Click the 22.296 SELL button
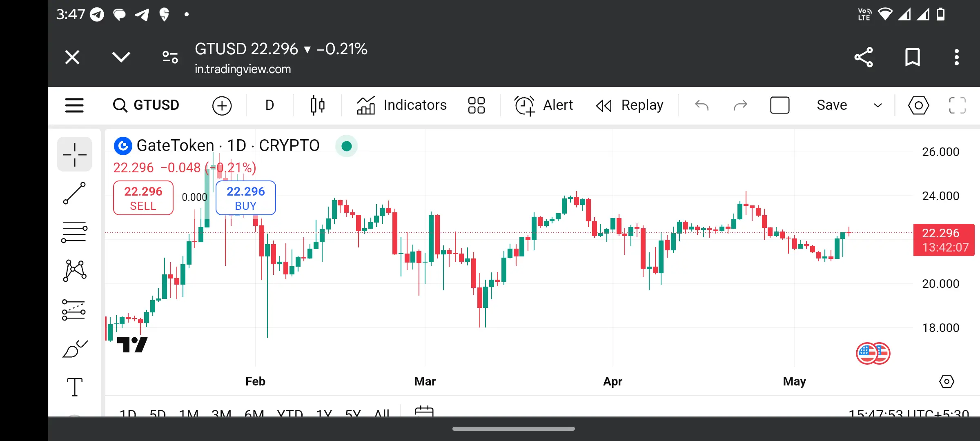The height and width of the screenshot is (441, 980). tap(143, 198)
